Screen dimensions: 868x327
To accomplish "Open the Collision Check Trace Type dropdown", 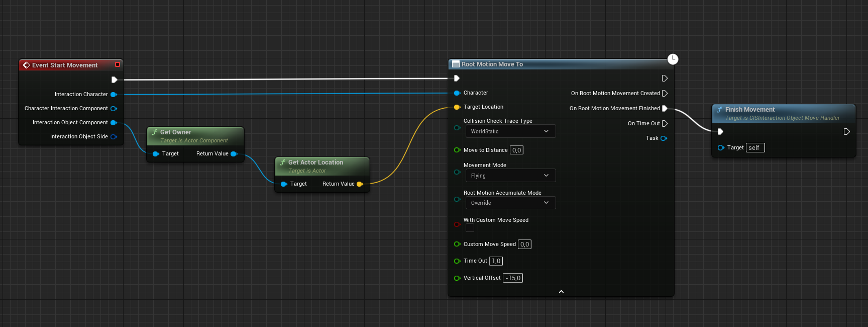I will (x=510, y=131).
